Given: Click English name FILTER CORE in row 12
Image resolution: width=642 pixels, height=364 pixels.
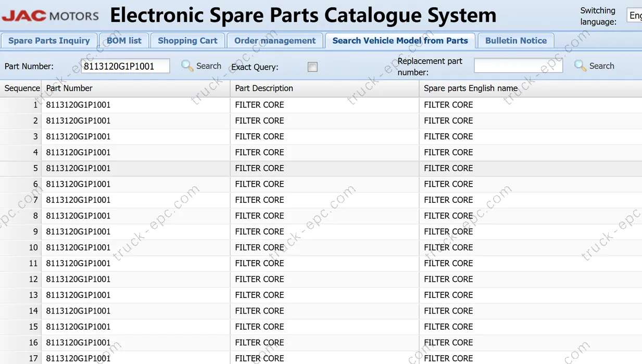Looking at the screenshot, I should [448, 279].
